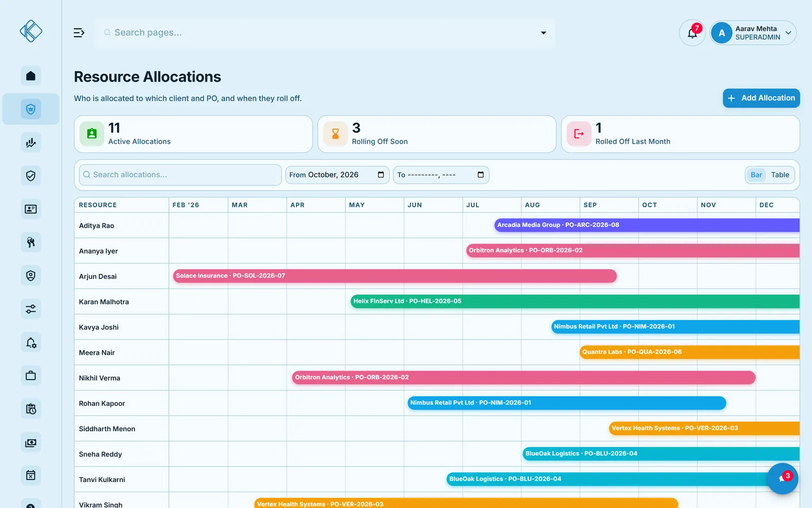
Task: Click the Tanvi Kulkarni resource name
Action: [101, 480]
